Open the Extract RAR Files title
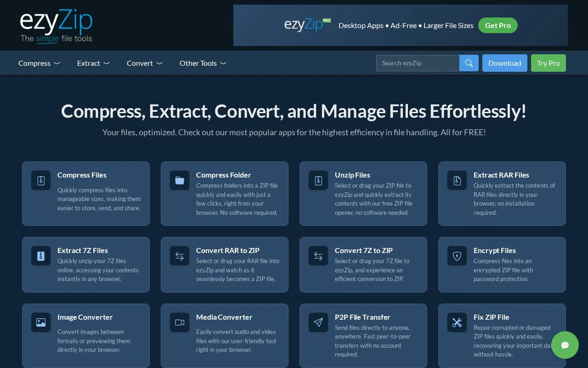Image resolution: width=588 pixels, height=368 pixels. [501, 175]
